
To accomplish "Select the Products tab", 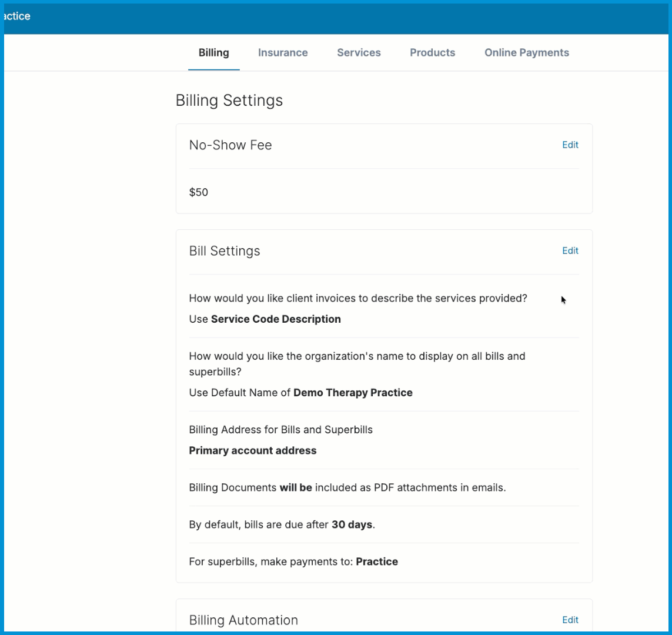I will (x=433, y=53).
